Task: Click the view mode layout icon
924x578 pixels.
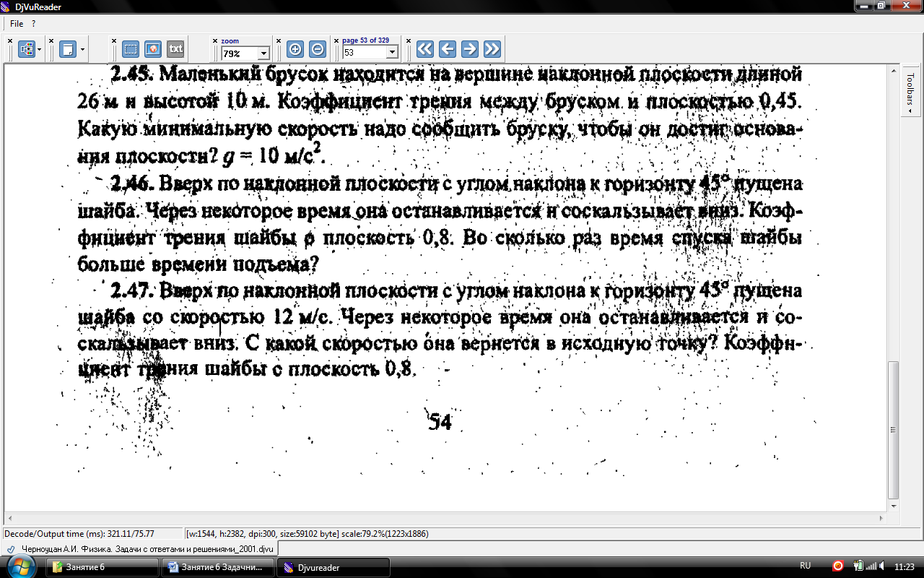Action: pos(27,49)
